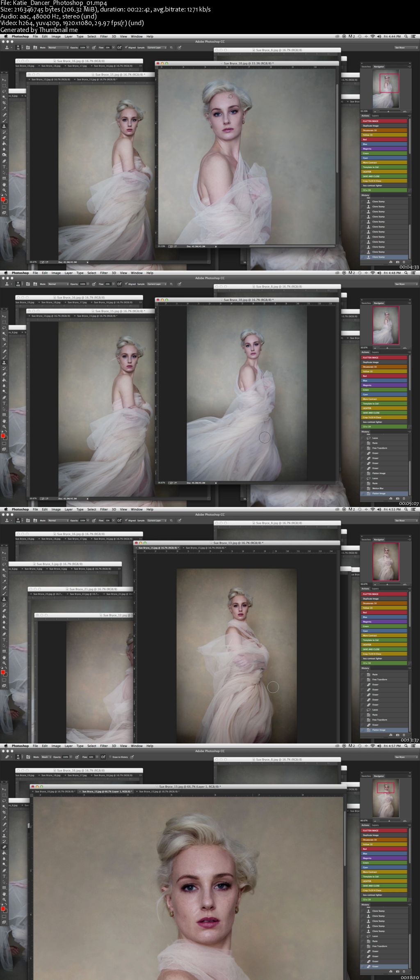Open the Clone Source panel icon in the 4:44 PM options bar
Screen dimensions: 420x980
pos(36,47)
